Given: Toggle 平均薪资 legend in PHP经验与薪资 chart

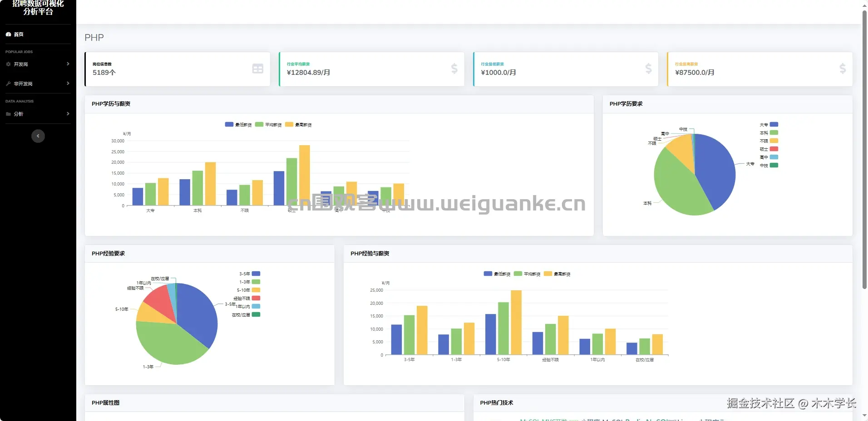Looking at the screenshot, I should 527,274.
